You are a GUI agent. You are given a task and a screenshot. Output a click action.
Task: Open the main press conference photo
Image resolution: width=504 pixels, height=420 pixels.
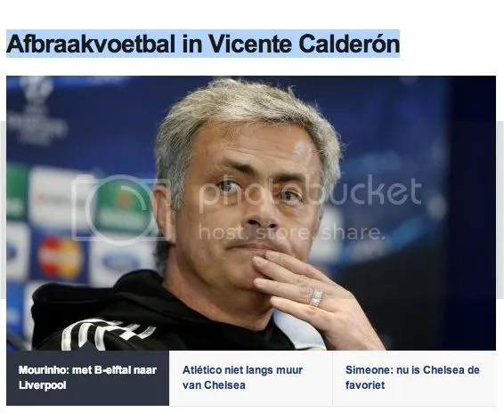tap(251, 214)
